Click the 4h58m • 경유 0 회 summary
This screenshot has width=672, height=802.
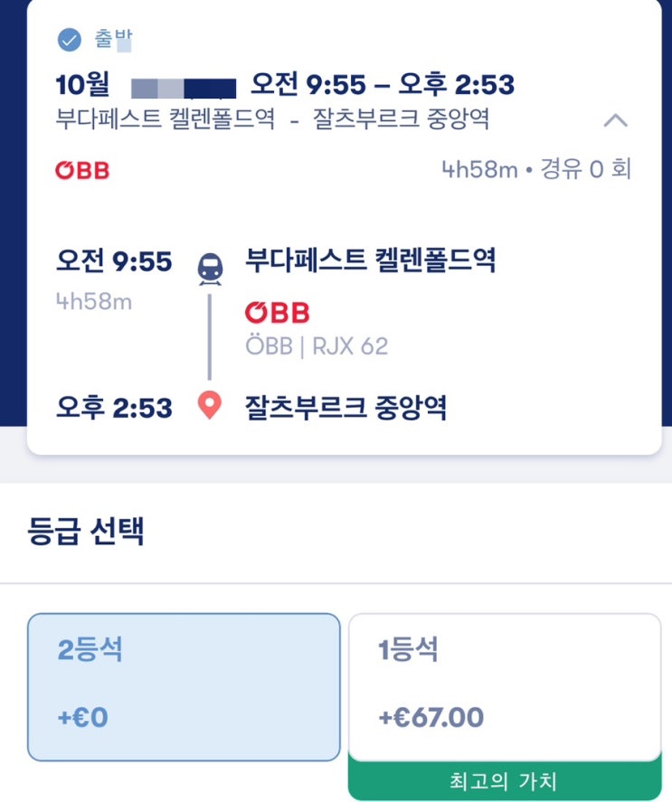pos(535,170)
